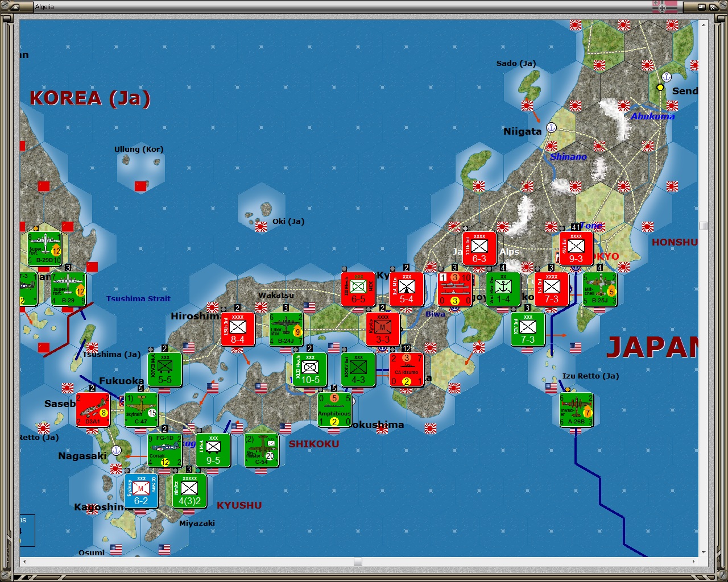Viewport: 728px width, 582px height.
Task: Click the Niigata port anchor symbol
Action: 551,127
